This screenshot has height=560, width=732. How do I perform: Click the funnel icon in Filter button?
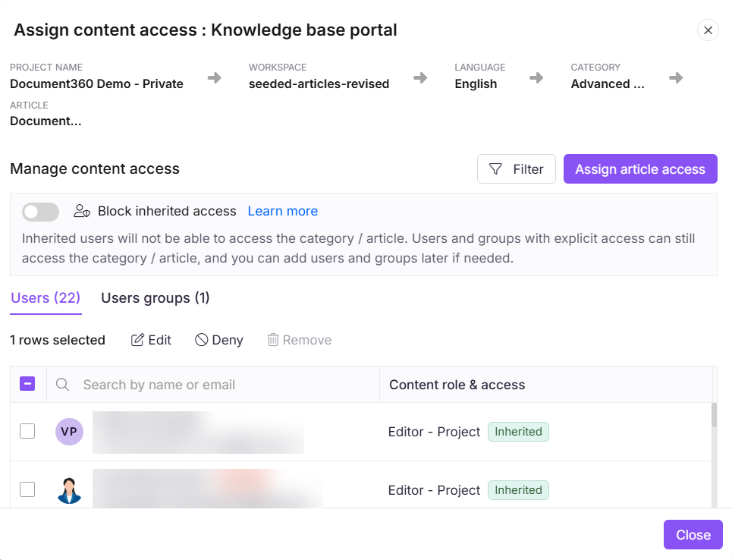495,169
